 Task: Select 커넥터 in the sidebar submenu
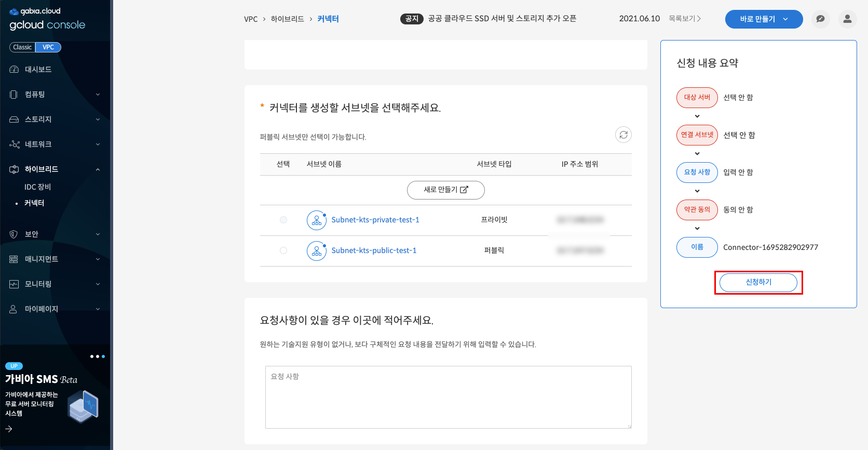click(x=34, y=203)
